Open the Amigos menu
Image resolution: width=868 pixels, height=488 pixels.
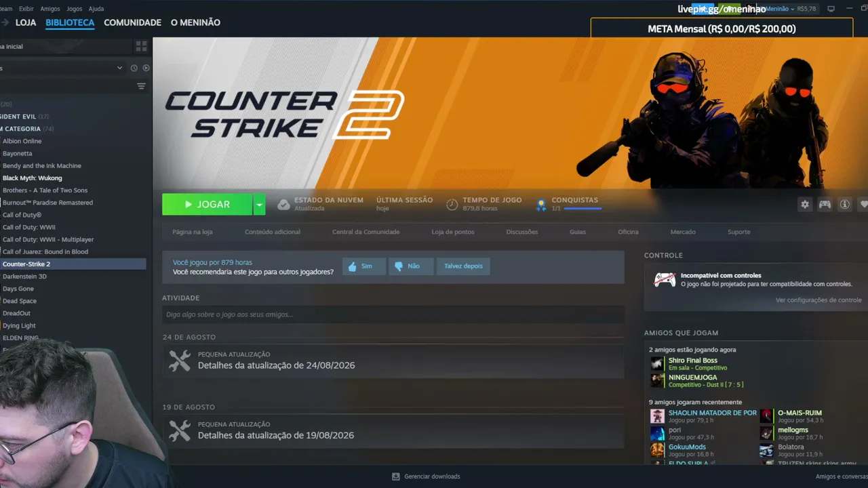[x=50, y=9]
